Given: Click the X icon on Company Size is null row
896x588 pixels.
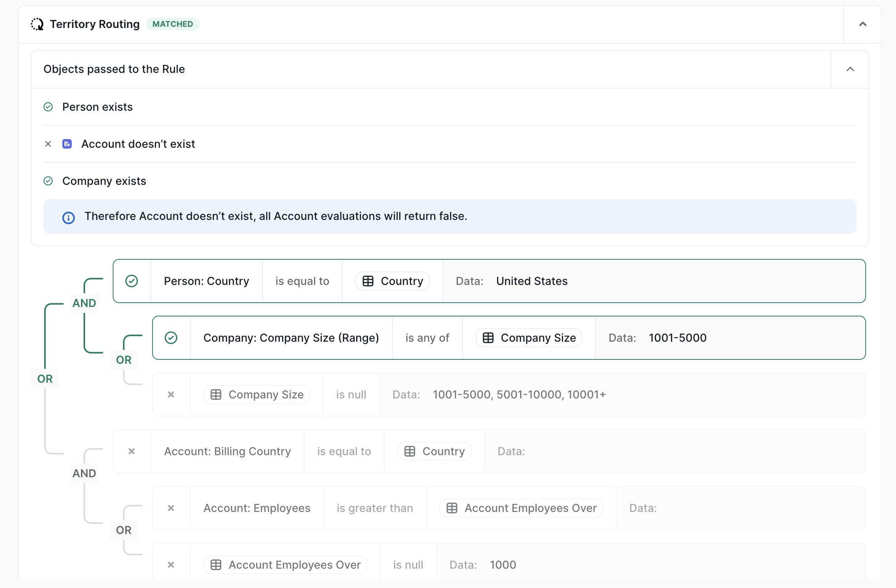Looking at the screenshot, I should 171,394.
